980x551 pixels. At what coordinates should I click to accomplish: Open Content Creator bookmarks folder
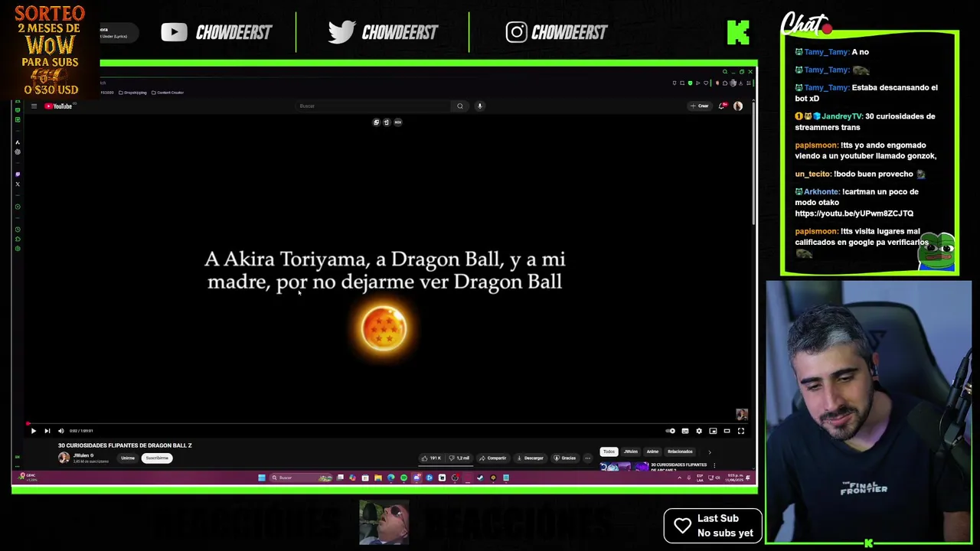(168, 93)
